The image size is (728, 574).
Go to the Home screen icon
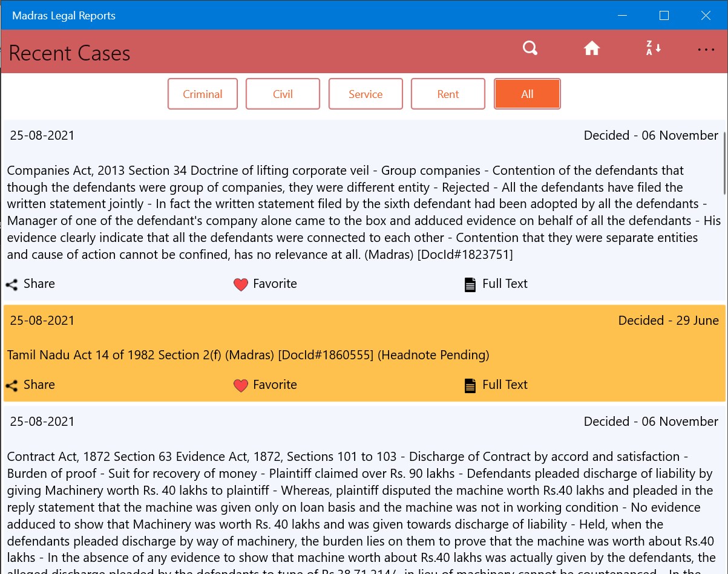592,48
